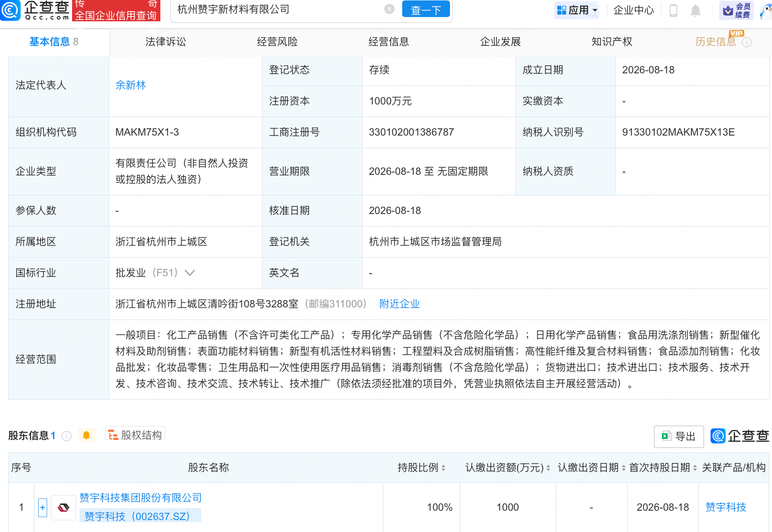The width and height of the screenshot is (772, 532).
Task: Click the 全国企业信用查询 banner
Action: point(116,11)
